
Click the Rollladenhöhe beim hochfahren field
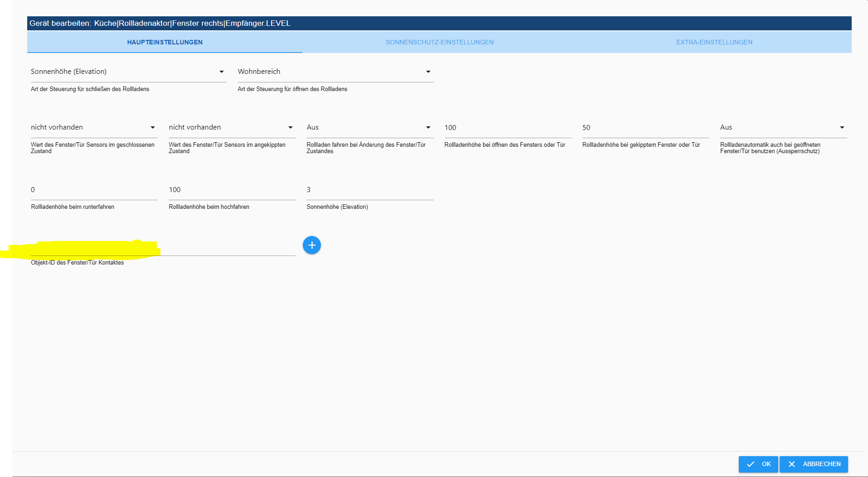[232, 190]
